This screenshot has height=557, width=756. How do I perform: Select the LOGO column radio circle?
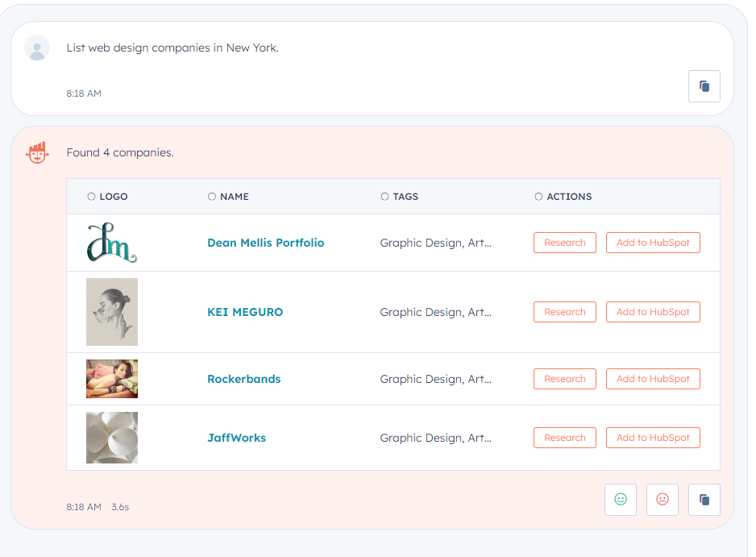click(91, 196)
